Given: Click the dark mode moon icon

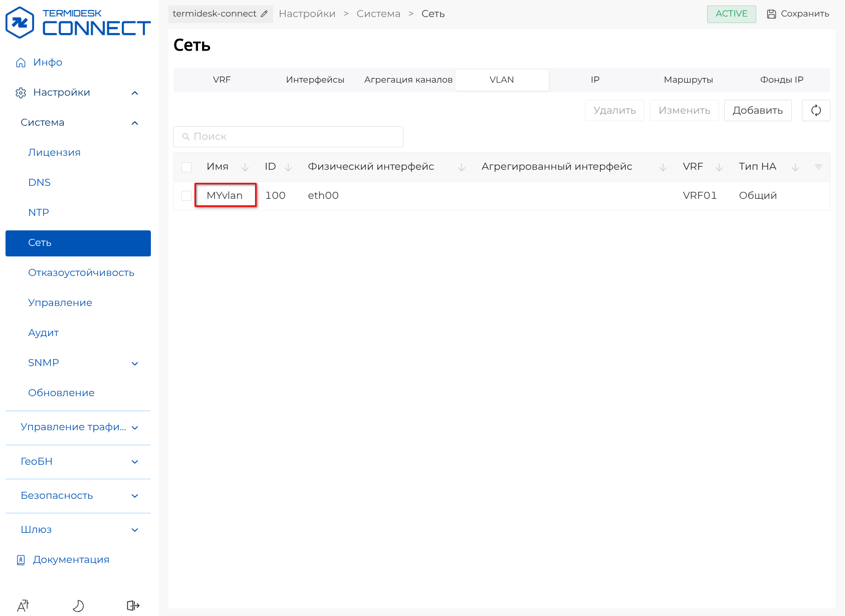Looking at the screenshot, I should [78, 605].
